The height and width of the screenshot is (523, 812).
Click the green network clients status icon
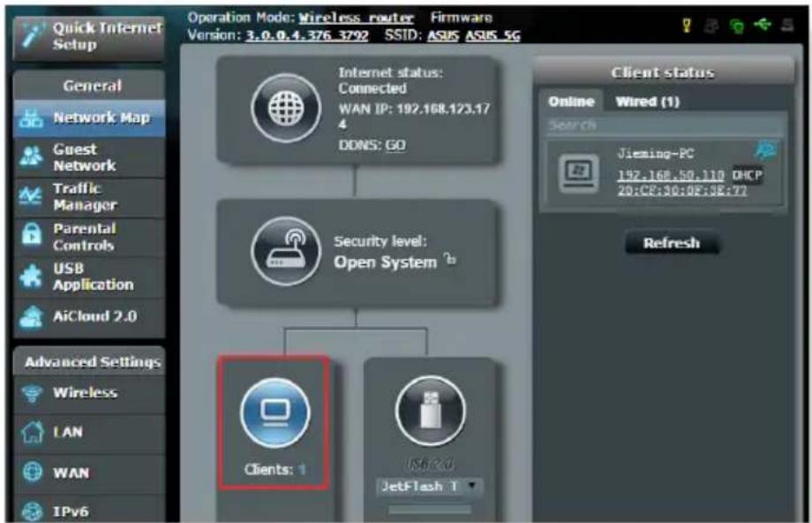pos(736,26)
